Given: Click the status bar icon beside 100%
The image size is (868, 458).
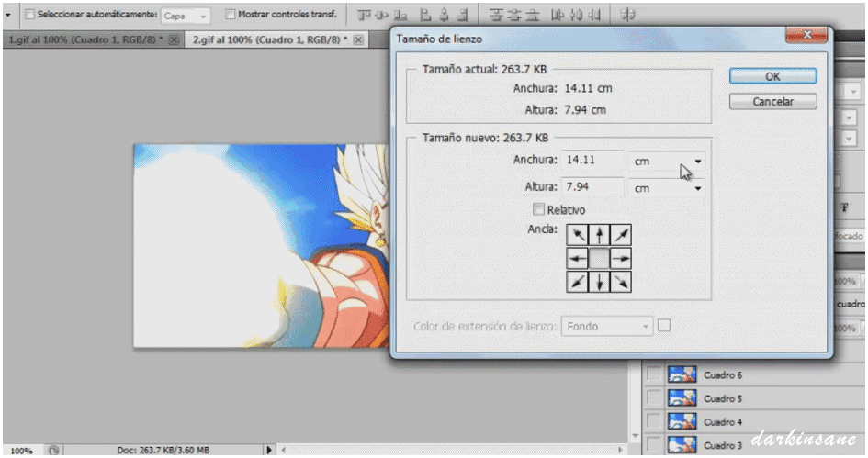Looking at the screenshot, I should pyautogui.click(x=53, y=451).
